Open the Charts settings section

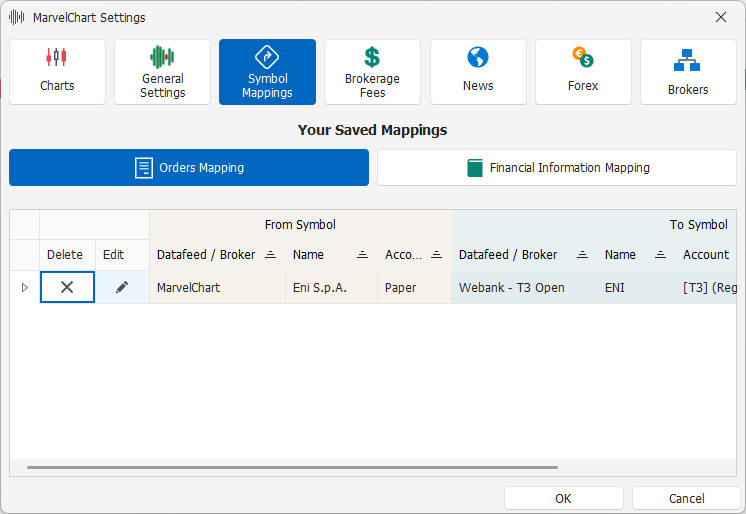point(57,72)
